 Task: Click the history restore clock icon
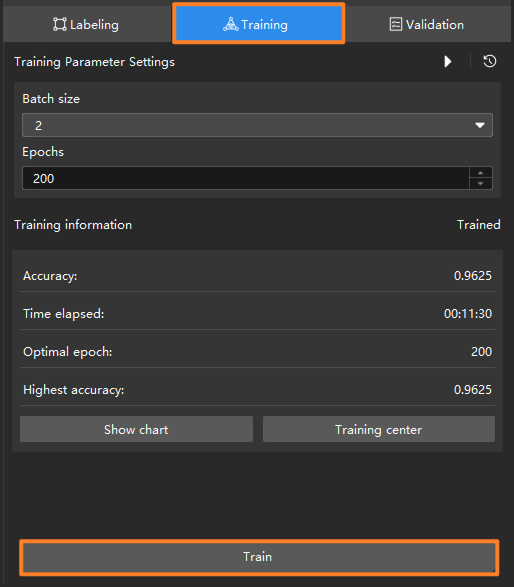point(490,61)
